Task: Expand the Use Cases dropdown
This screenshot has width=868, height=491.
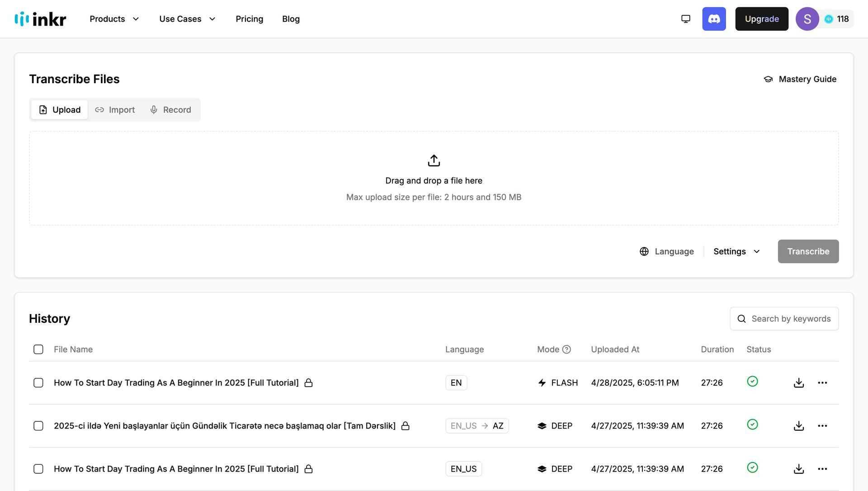Action: [187, 19]
